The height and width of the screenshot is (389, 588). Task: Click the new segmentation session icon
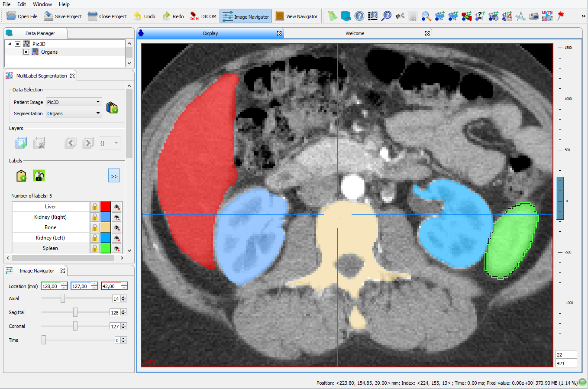[x=112, y=107]
